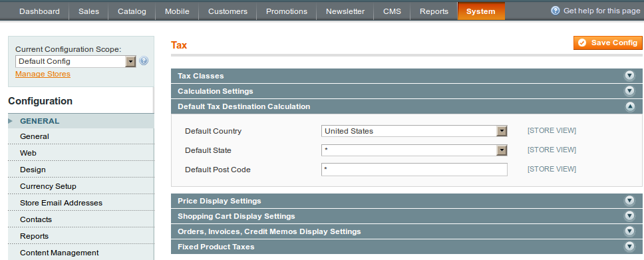Image resolution: width=644 pixels, height=260 pixels.
Task: Click the Tax Classes section header text
Action: [x=200, y=76]
